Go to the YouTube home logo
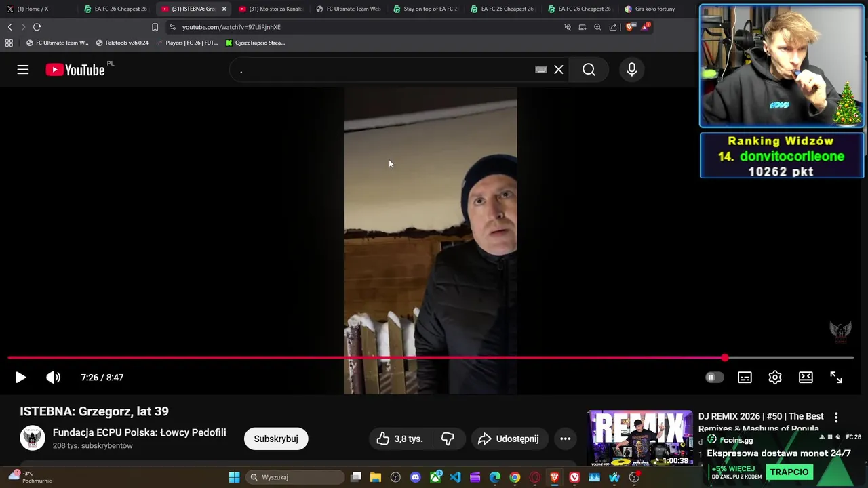The height and width of the screenshot is (488, 868). 75,70
